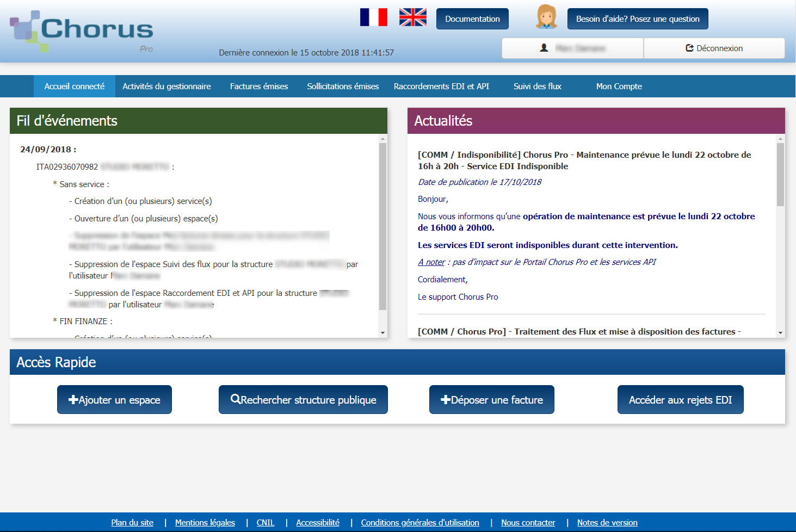Screen dimensions: 796x532
Task: Click the person icon next to the username
Action: tap(543, 48)
